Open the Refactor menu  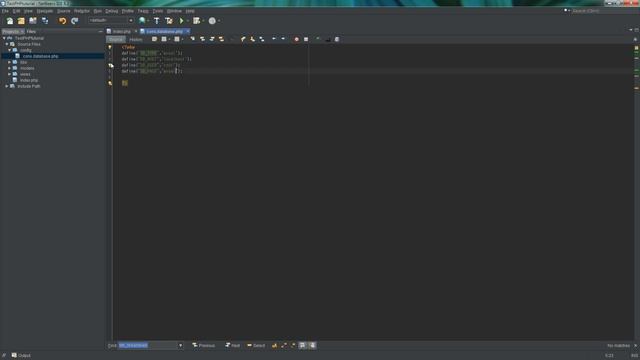point(82,11)
